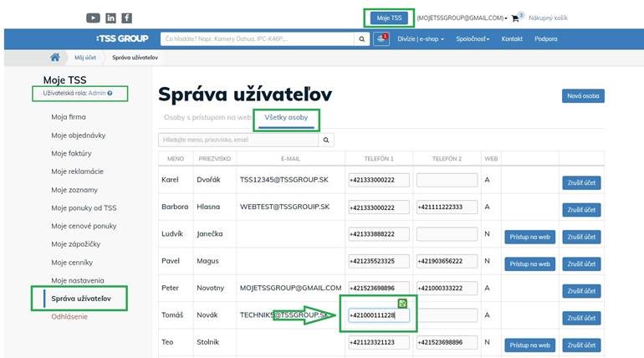Click the search icon above the user table

point(327,140)
